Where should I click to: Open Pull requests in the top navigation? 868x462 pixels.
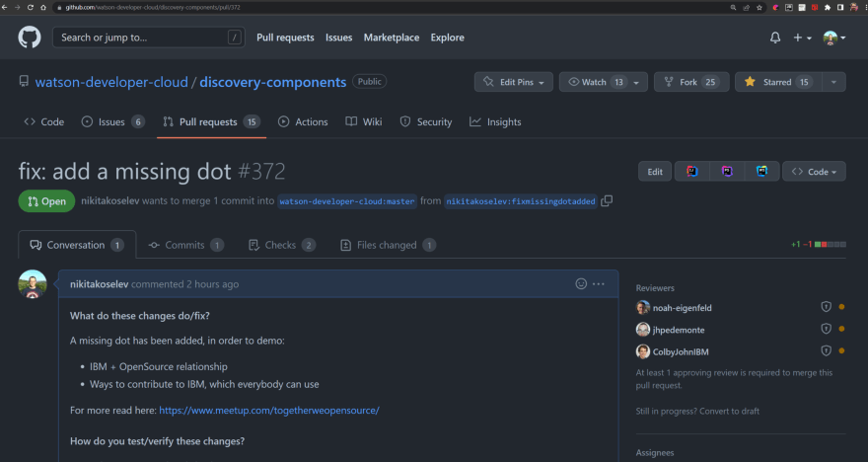285,38
